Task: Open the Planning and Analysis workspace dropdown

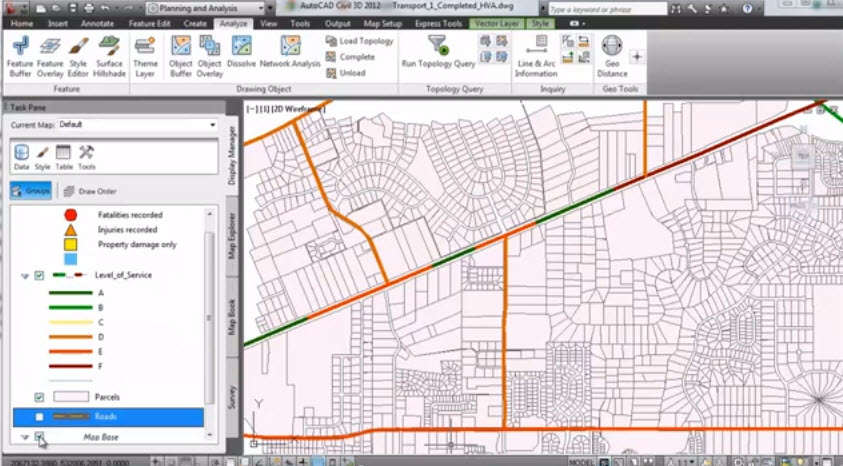Action: pyautogui.click(x=205, y=8)
